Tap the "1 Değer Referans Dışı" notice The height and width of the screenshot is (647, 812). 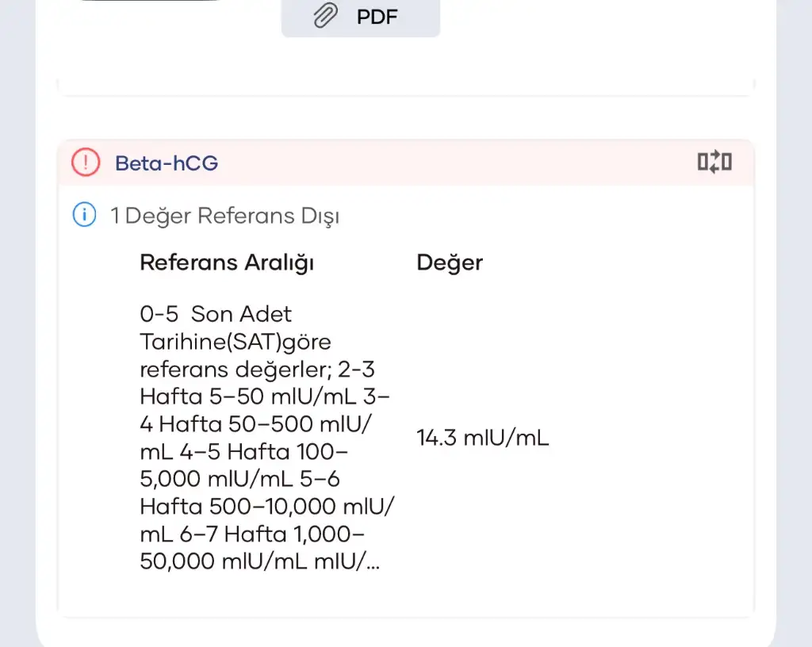point(224,216)
